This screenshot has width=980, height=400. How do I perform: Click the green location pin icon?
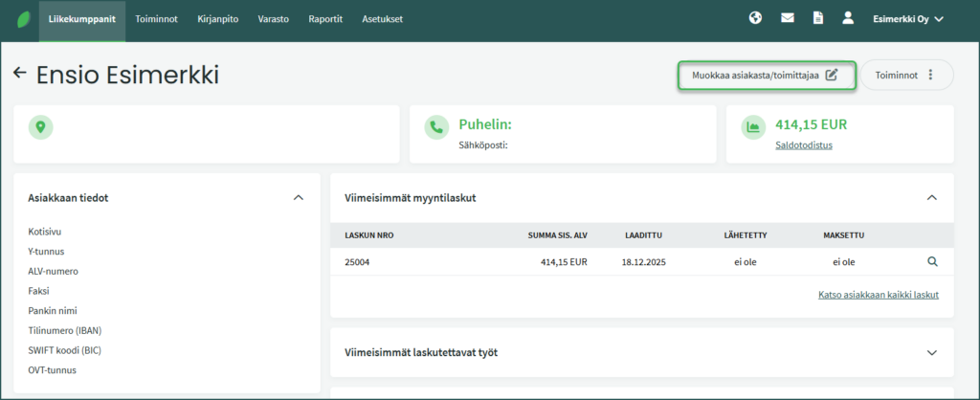[41, 126]
